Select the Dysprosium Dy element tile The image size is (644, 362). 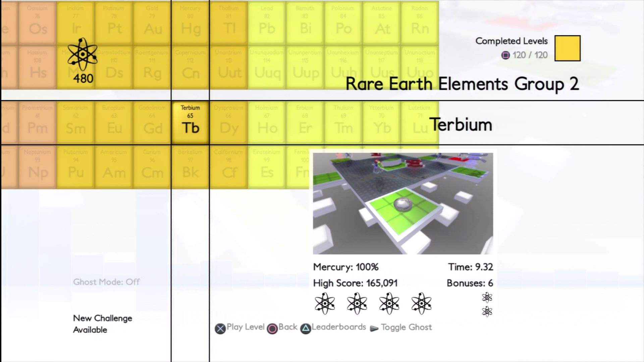coord(229,123)
